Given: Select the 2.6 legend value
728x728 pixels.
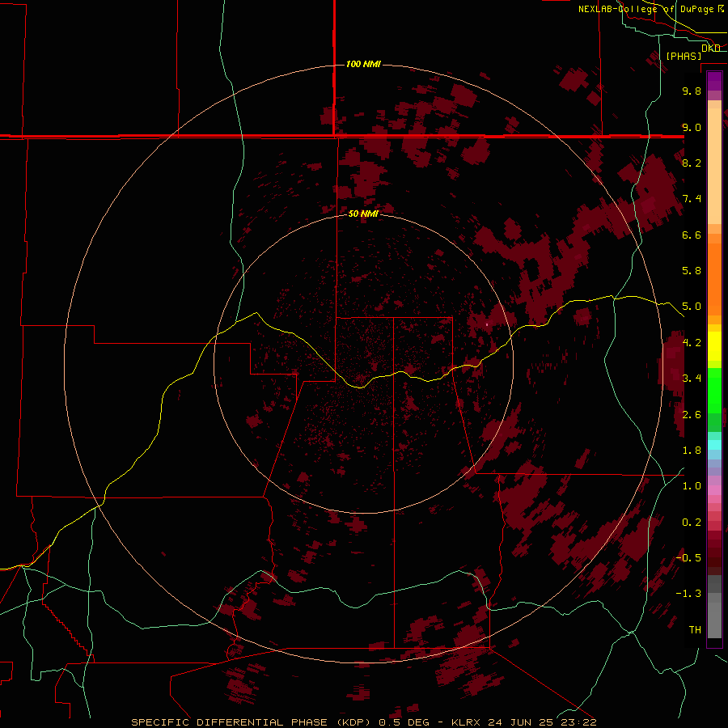Looking at the screenshot, I should click(692, 415).
